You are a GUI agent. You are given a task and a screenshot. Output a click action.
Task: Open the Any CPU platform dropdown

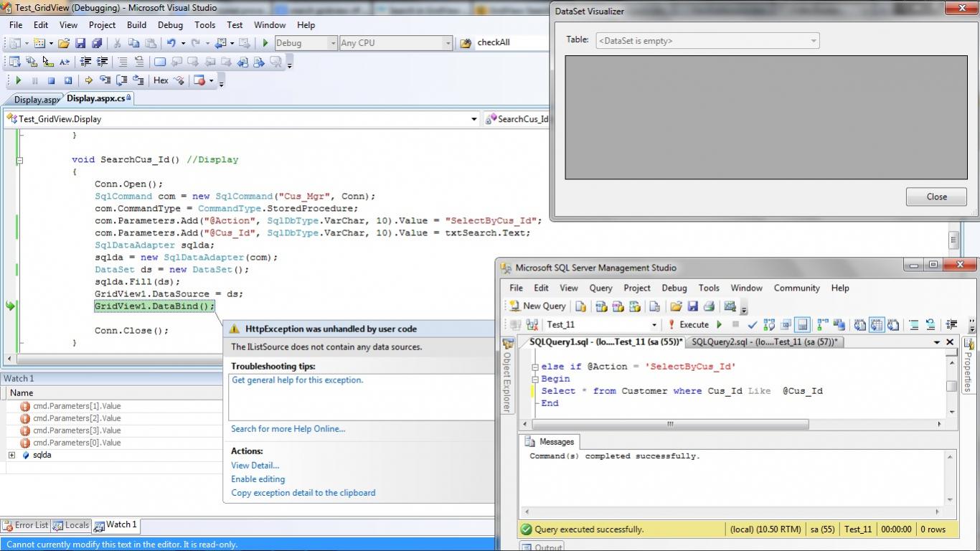[x=448, y=43]
